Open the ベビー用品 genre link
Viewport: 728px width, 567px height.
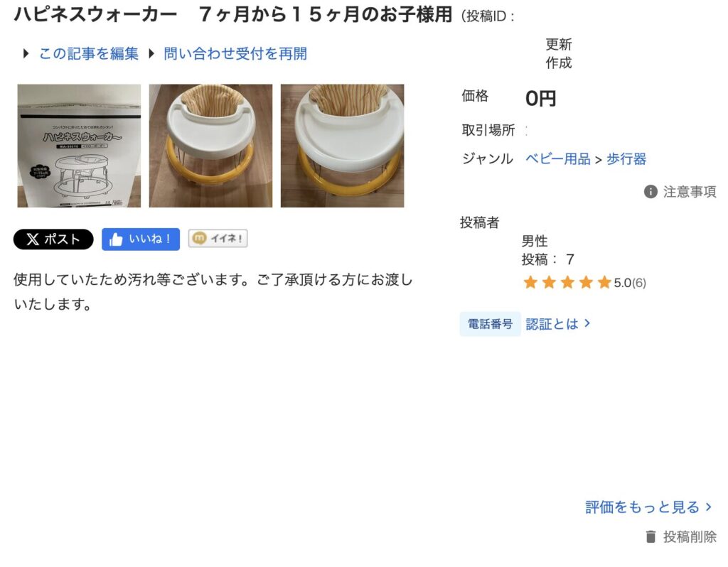(x=557, y=159)
